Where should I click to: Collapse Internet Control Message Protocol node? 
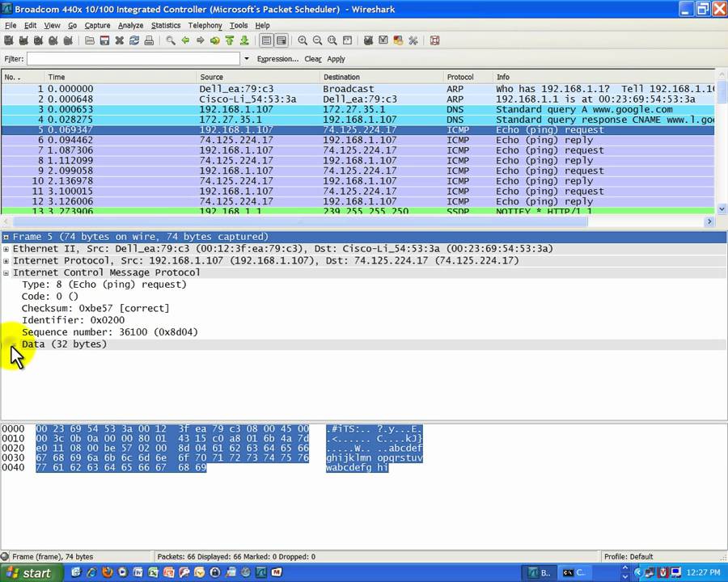tap(6, 273)
